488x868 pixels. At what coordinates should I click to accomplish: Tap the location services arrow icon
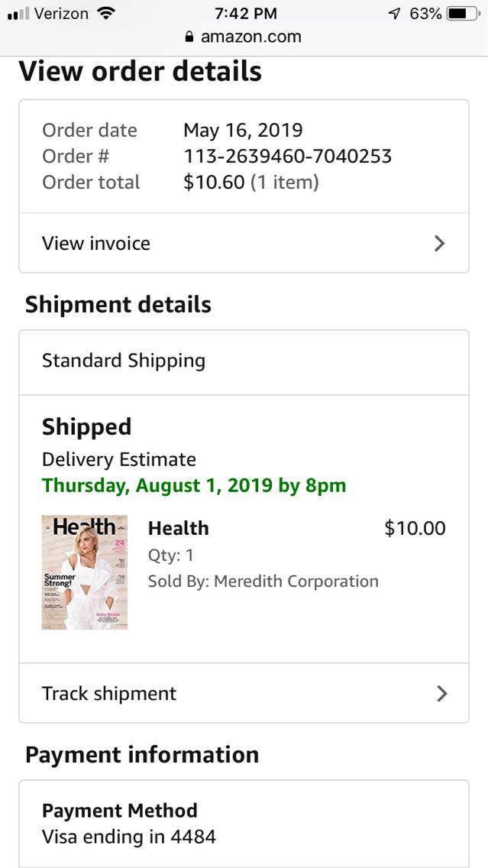click(x=394, y=14)
